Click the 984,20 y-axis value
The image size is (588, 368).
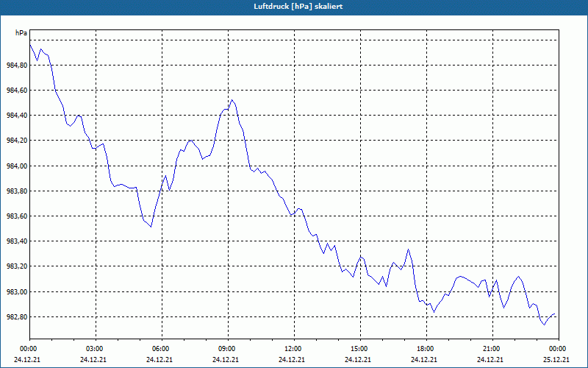(17, 141)
